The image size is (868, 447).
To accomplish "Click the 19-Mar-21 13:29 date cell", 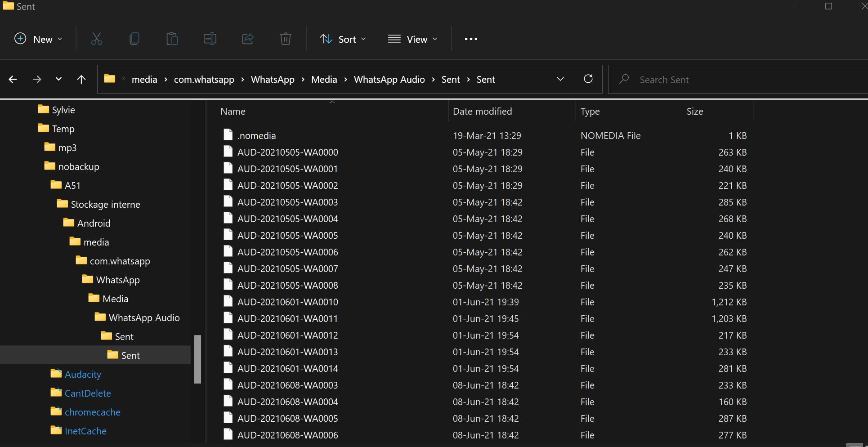I will (x=487, y=136).
